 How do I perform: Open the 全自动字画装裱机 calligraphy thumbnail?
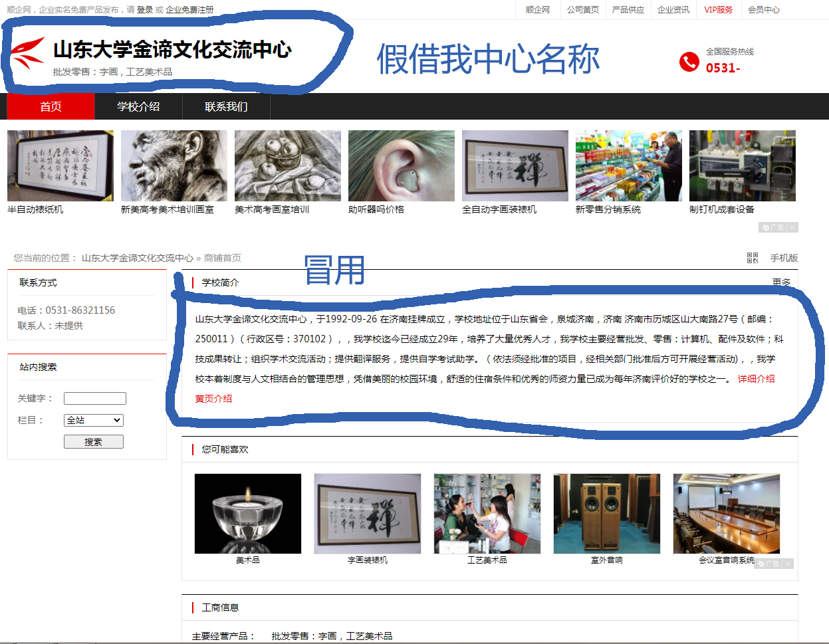(515, 165)
